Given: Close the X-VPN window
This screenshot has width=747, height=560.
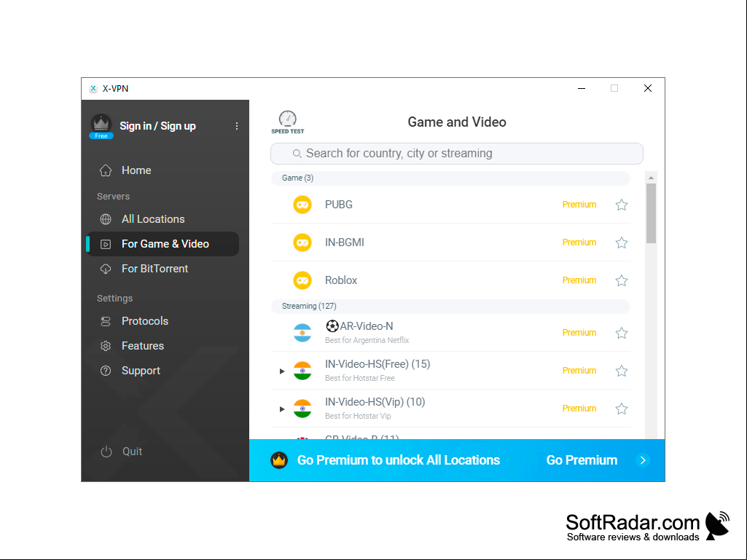Looking at the screenshot, I should point(648,89).
